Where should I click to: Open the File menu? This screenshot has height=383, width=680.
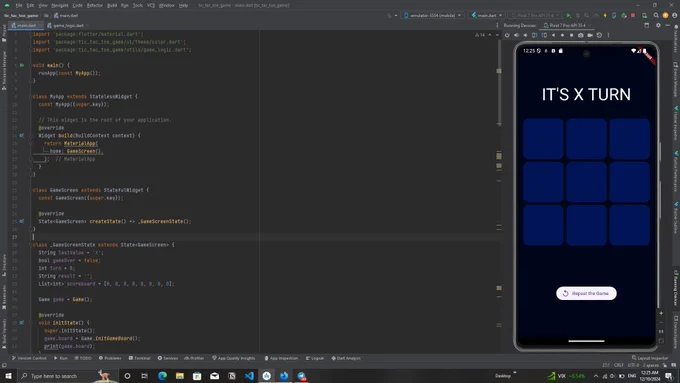(x=19, y=5)
